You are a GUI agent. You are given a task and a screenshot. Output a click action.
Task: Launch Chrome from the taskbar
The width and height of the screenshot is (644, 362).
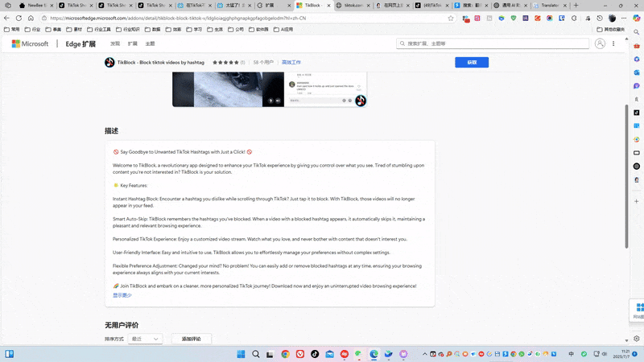[x=285, y=354]
